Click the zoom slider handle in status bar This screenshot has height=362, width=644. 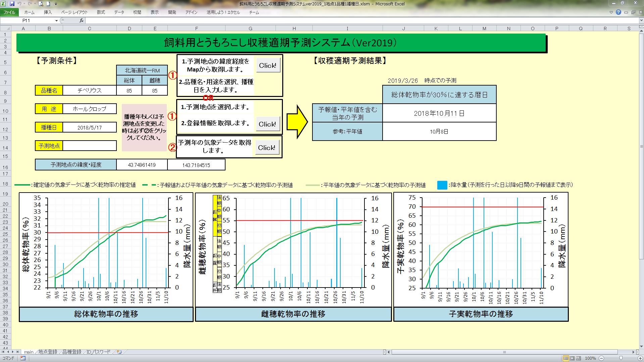pyautogui.click(x=621, y=358)
